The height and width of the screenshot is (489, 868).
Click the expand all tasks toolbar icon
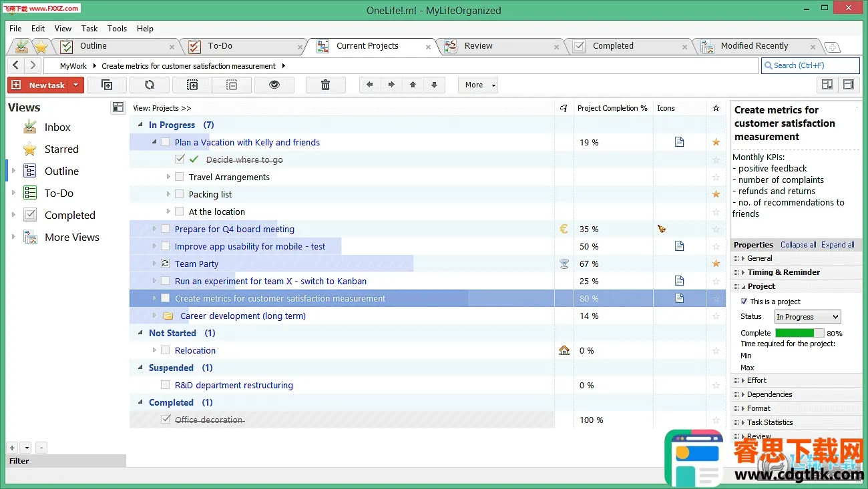(192, 85)
